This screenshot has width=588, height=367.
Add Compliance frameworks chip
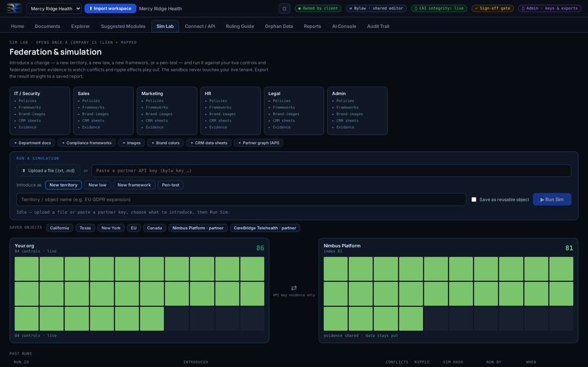87,143
